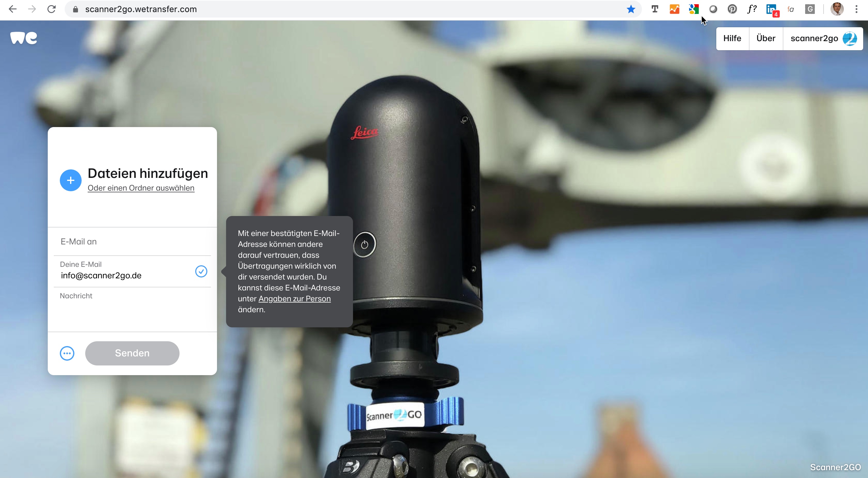Open the gray G extension icon
The width and height of the screenshot is (868, 478).
pos(810,9)
